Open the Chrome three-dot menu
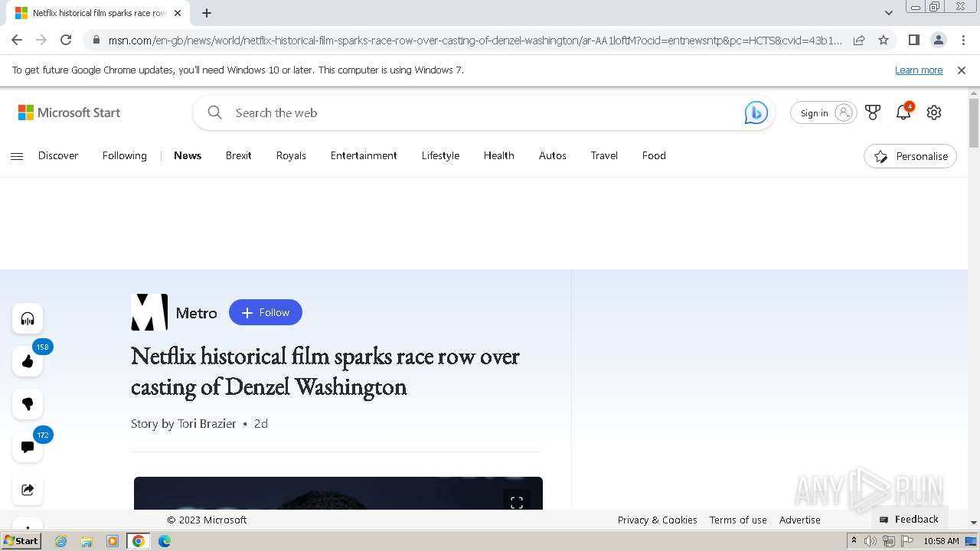The image size is (980, 551). [x=963, y=40]
